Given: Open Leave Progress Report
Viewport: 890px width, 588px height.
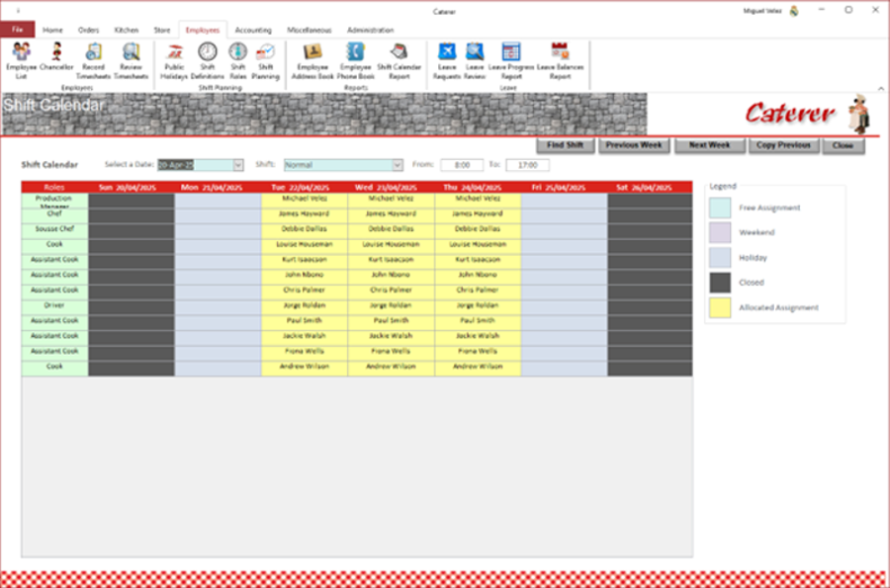Looking at the screenshot, I should coord(511,60).
